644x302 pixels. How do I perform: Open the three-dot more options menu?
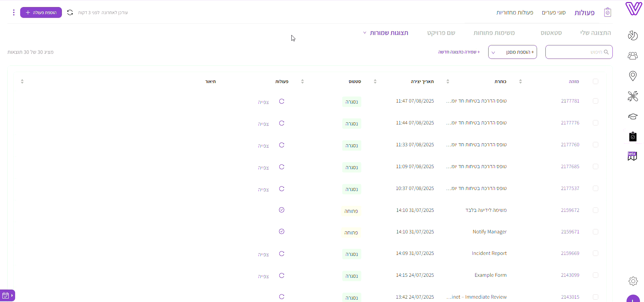point(13,12)
